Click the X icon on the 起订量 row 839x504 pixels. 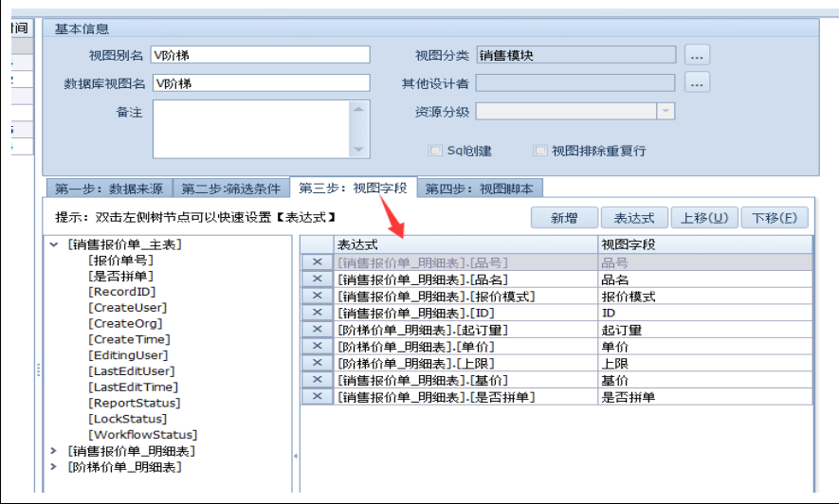click(317, 329)
